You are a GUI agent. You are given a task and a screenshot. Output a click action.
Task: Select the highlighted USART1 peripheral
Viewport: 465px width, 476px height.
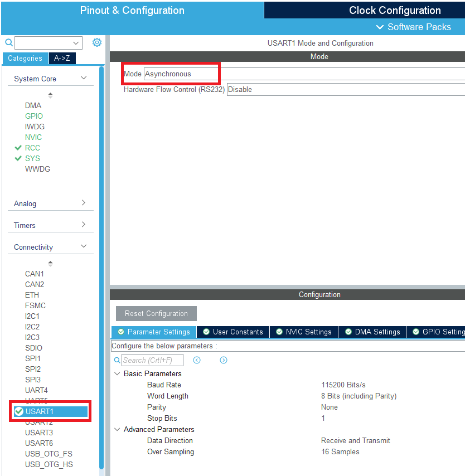(51, 412)
